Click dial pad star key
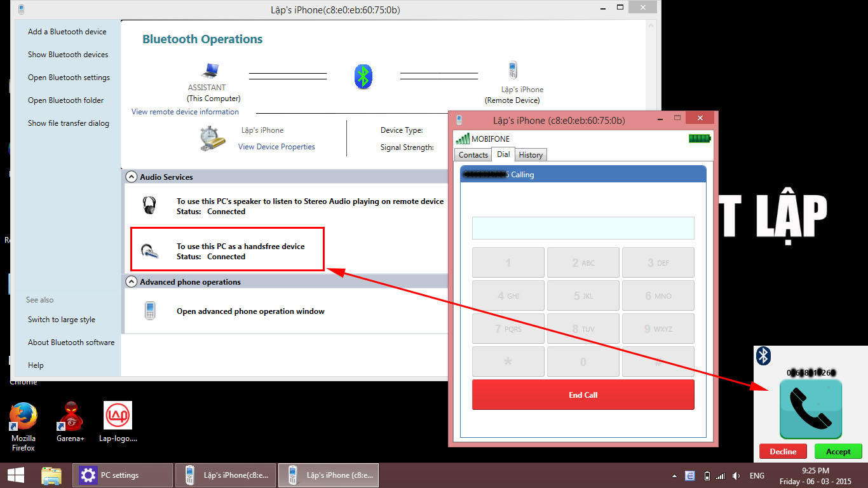868x488 pixels. click(x=508, y=362)
